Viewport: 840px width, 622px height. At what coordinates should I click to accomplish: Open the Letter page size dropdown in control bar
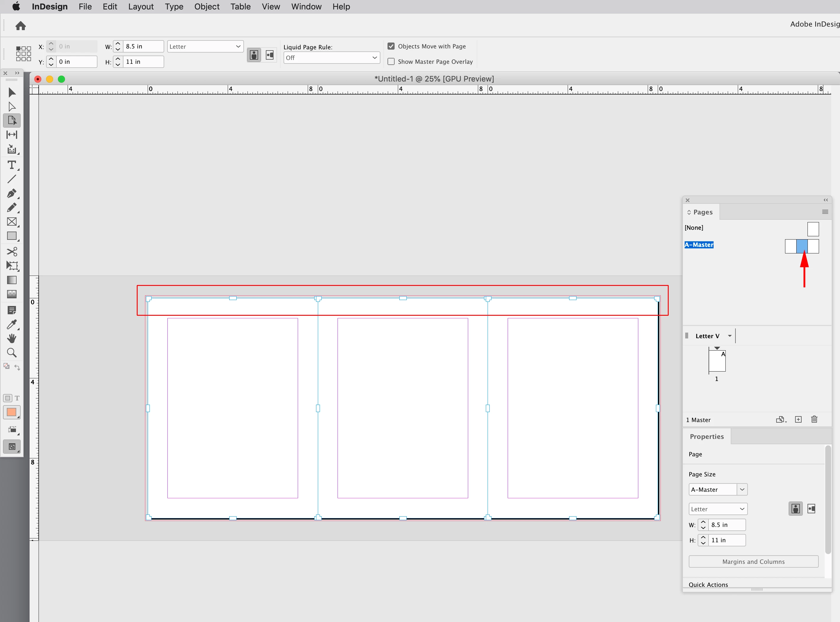tap(205, 46)
